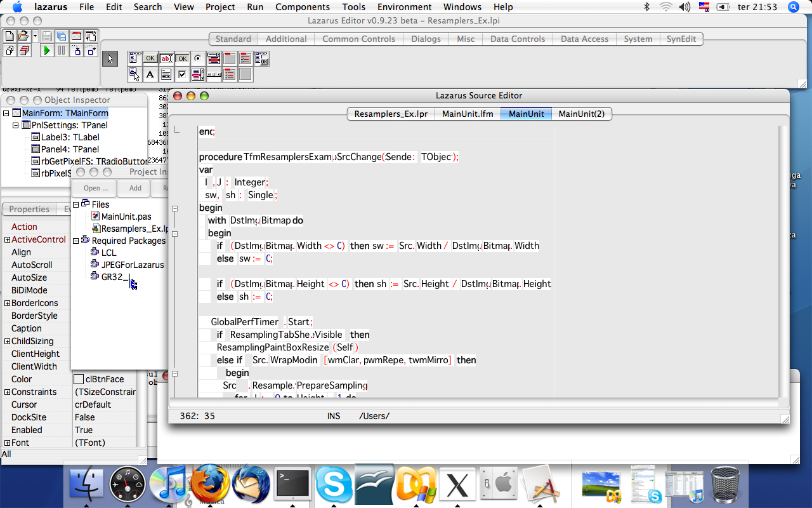The width and height of the screenshot is (812, 508).
Task: Switch to the MainUnit.lfm editor tab
Action: pyautogui.click(x=467, y=114)
